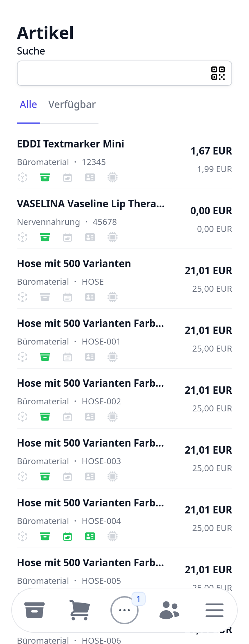Click chip icon on VASELINA Vaseline row

pos(113,237)
